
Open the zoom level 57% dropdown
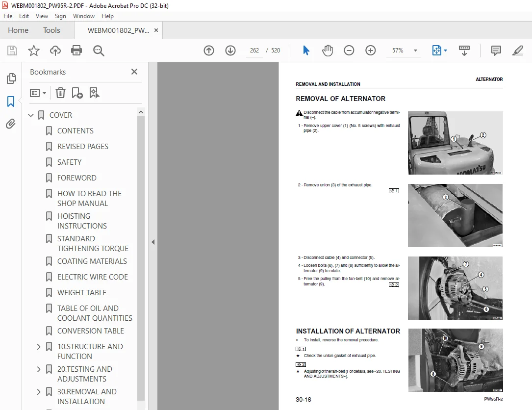415,51
